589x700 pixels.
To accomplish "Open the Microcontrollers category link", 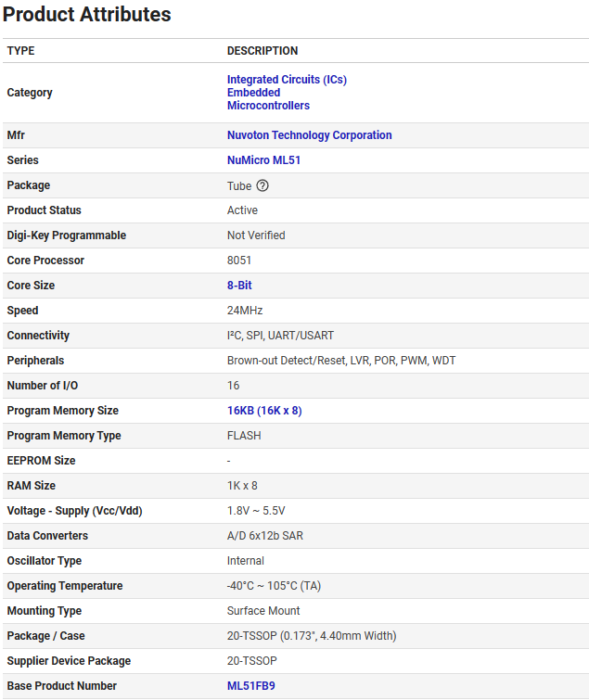I will [268, 106].
